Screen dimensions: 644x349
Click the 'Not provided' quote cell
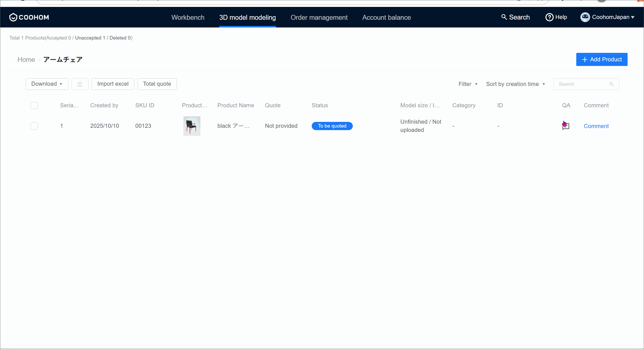(x=281, y=126)
